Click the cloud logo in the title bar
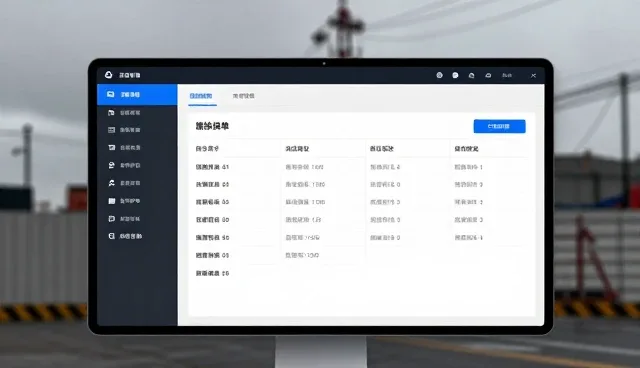The image size is (640, 368). 108,75
